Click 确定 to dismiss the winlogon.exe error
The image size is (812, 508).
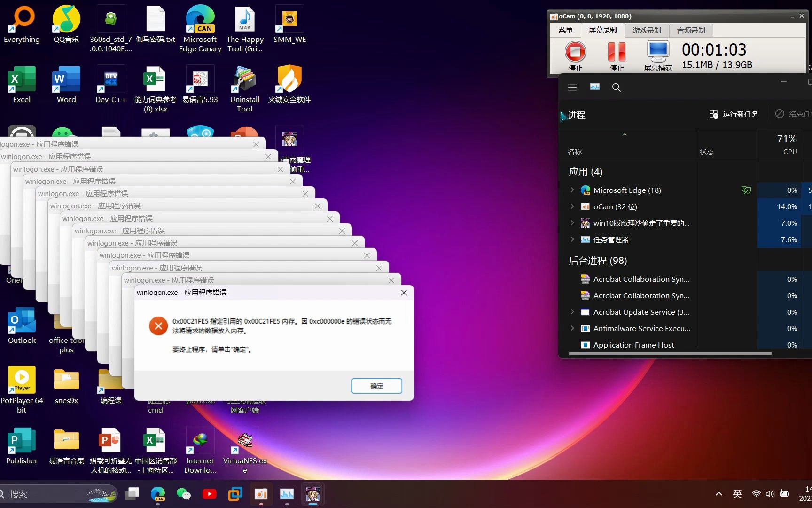[376, 386]
